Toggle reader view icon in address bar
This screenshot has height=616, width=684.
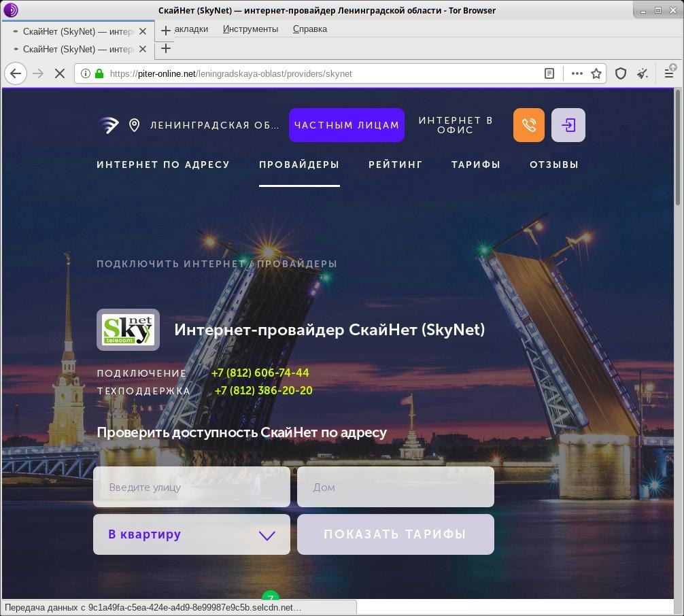549,73
